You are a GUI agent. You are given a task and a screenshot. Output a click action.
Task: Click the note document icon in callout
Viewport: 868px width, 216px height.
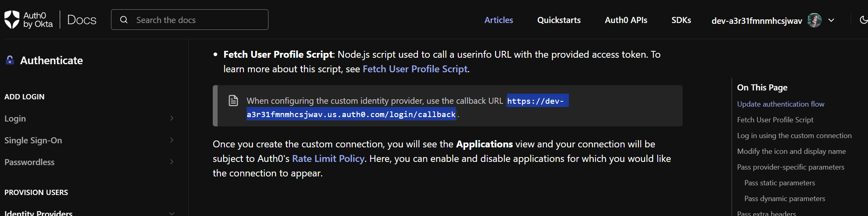point(233,101)
